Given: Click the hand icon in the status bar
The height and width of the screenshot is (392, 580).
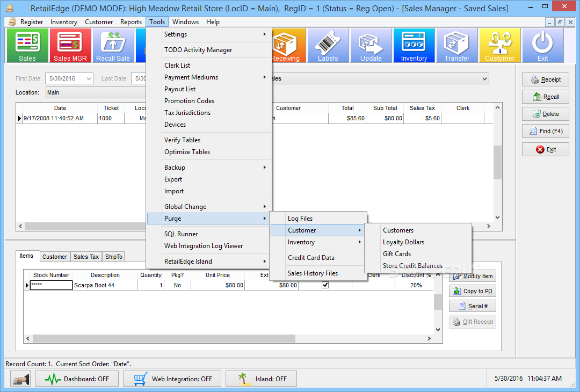Looking at the screenshot, I should coord(20,379).
